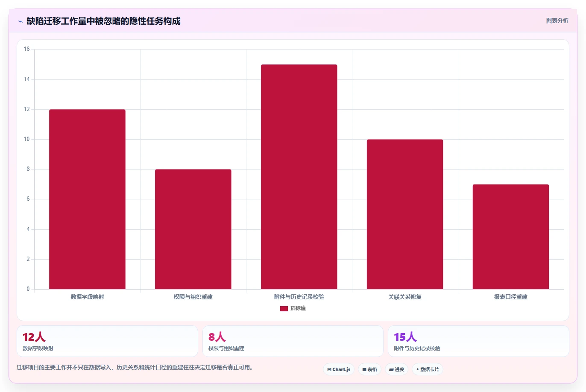This screenshot has height=392, width=586.
Task: Click the y-axis value 12
Action: pos(27,109)
